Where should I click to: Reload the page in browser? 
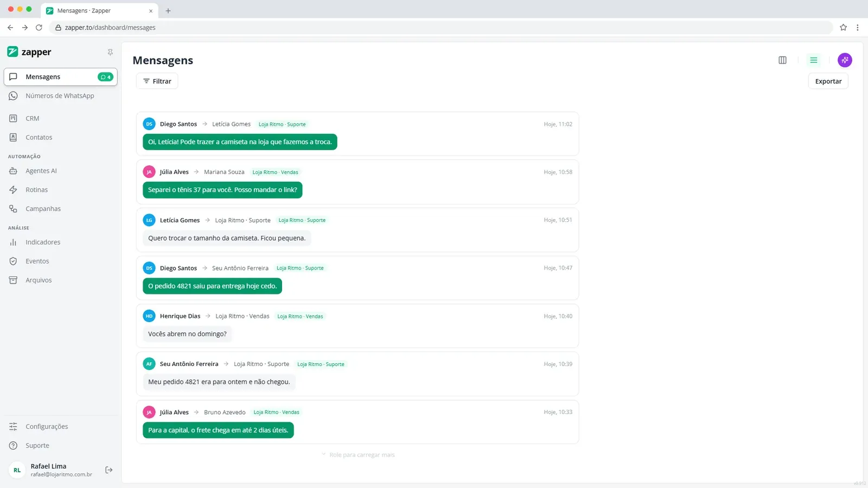click(39, 28)
